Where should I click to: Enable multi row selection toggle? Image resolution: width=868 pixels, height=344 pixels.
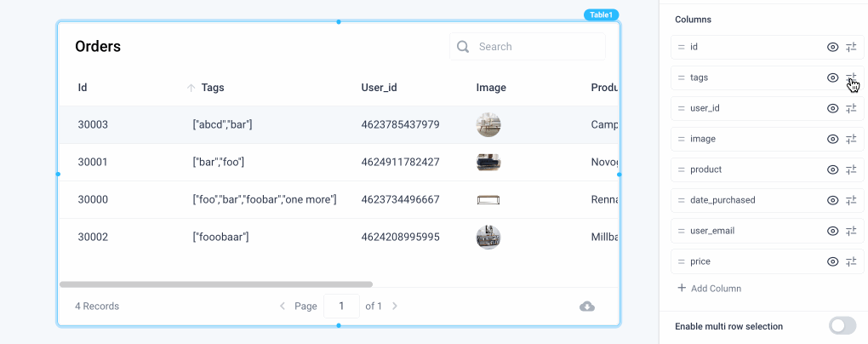(x=842, y=326)
